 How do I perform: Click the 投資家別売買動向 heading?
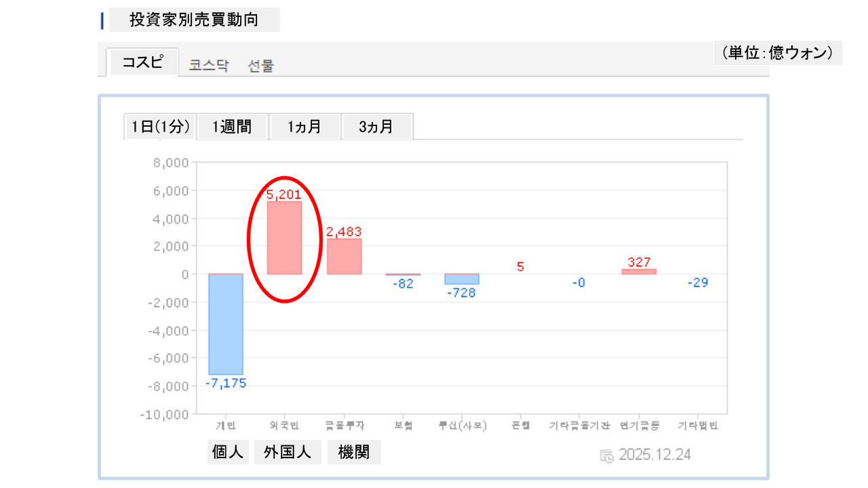(x=194, y=20)
